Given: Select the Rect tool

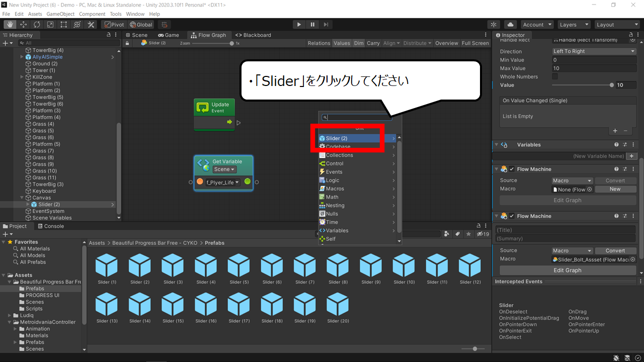Looking at the screenshot, I should 64,25.
